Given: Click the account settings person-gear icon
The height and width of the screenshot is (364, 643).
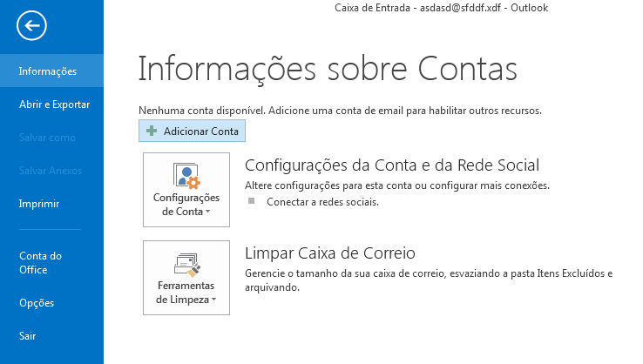Looking at the screenshot, I should pos(186,176).
